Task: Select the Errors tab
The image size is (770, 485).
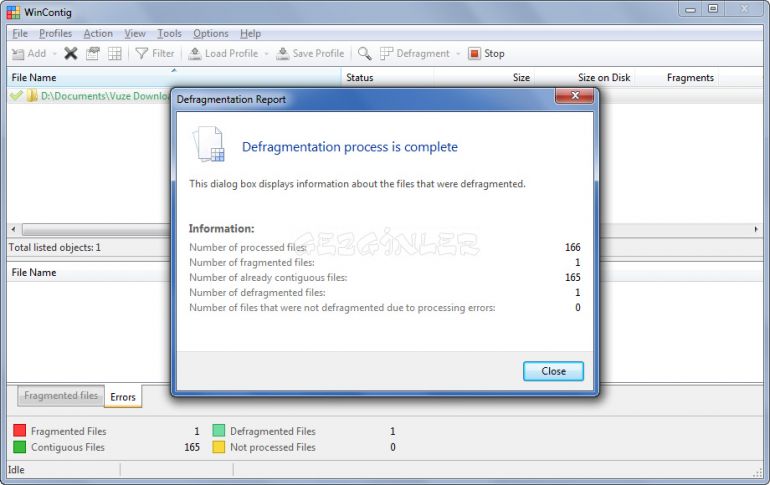Action: (x=123, y=397)
